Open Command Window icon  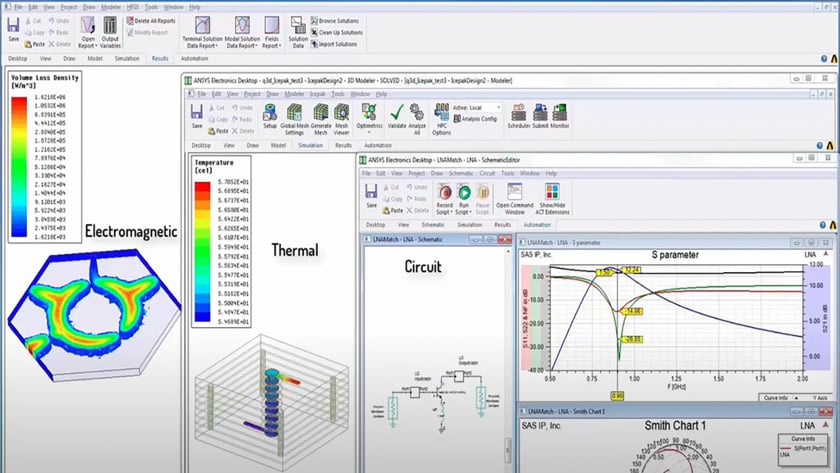click(x=514, y=199)
